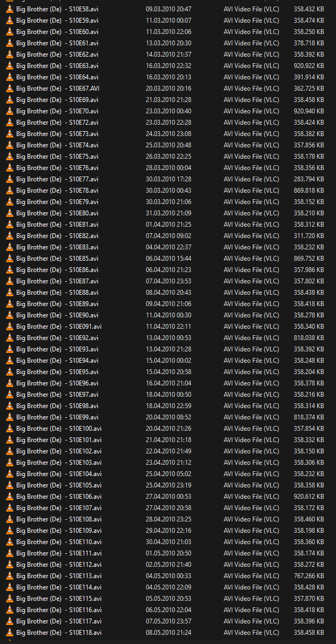Select file name Big Brother (De) - S10E90.avi
Image resolution: width=336 pixels, height=644 pixels.
coord(57,315)
